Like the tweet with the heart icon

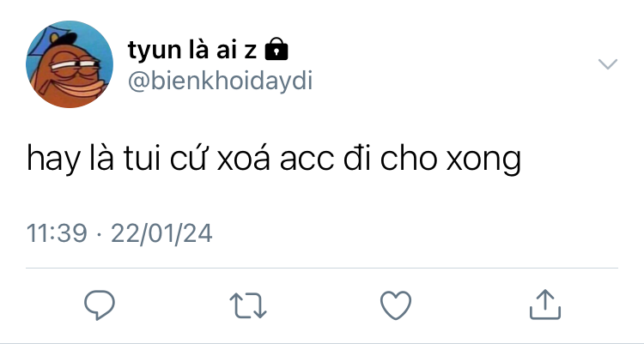coord(396,305)
